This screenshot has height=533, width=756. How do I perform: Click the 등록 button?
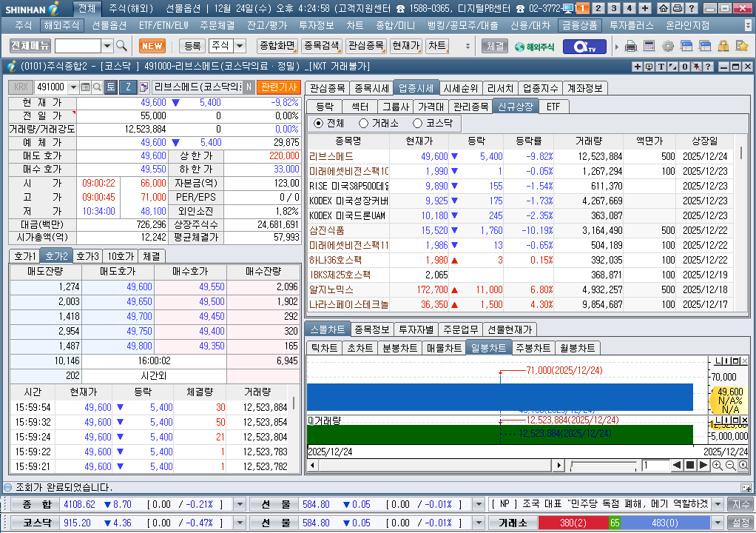click(192, 46)
